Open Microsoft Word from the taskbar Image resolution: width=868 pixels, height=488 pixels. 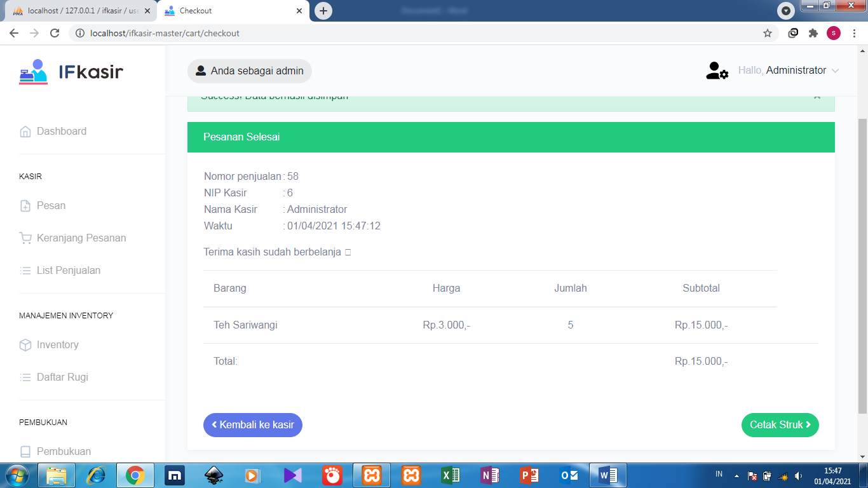pos(608,475)
